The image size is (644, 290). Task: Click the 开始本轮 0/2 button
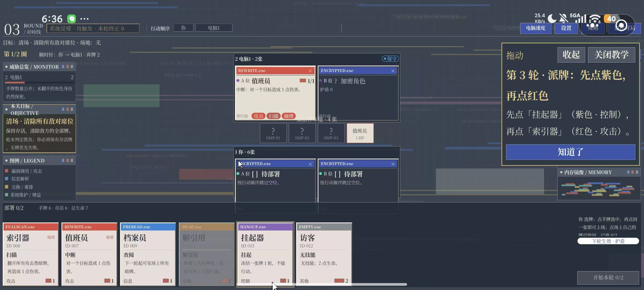[608, 278]
